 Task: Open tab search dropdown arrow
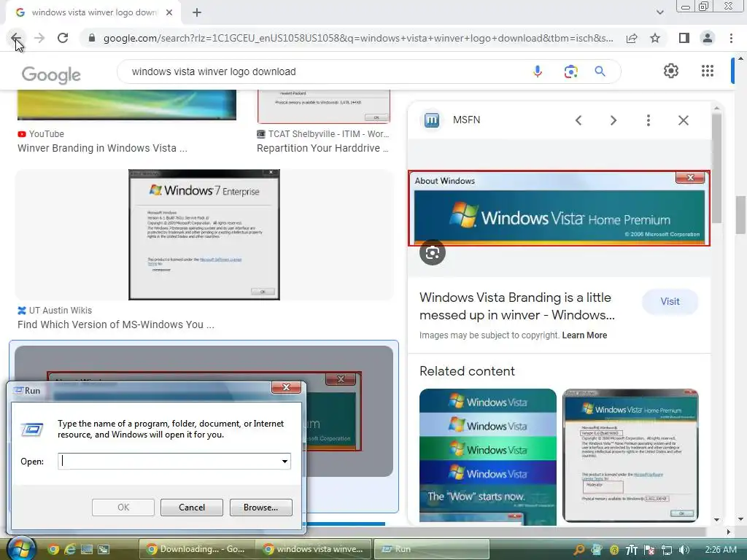point(659,12)
